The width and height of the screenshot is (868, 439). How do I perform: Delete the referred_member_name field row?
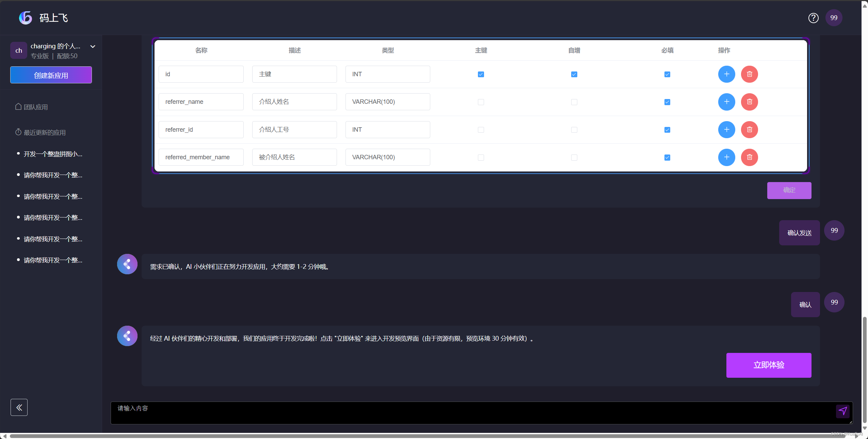pyautogui.click(x=749, y=157)
